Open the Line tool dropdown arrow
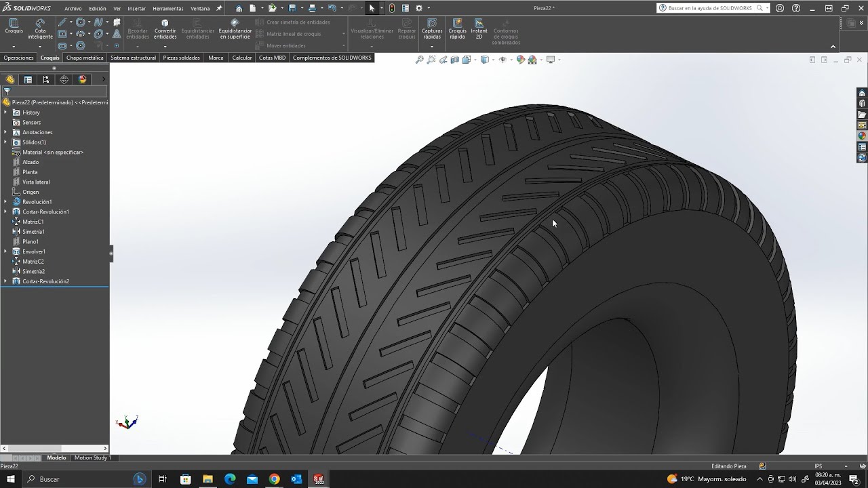The width and height of the screenshot is (868, 488). click(71, 22)
